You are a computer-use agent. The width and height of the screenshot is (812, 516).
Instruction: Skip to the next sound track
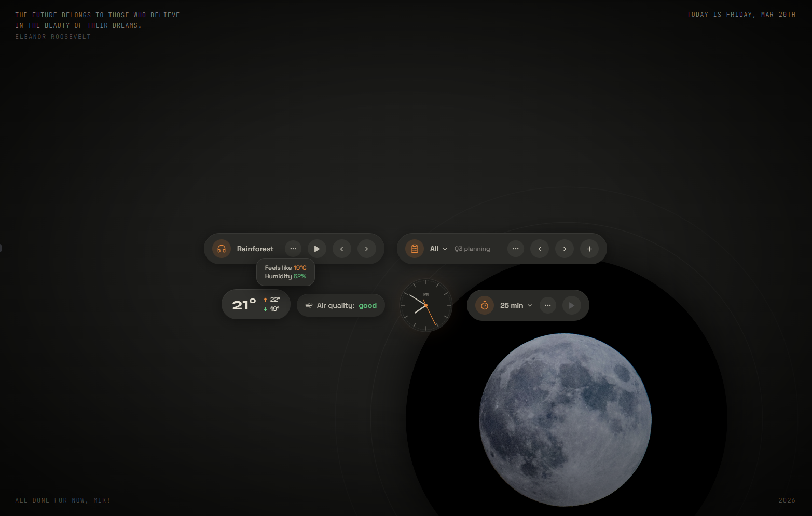(x=367, y=249)
